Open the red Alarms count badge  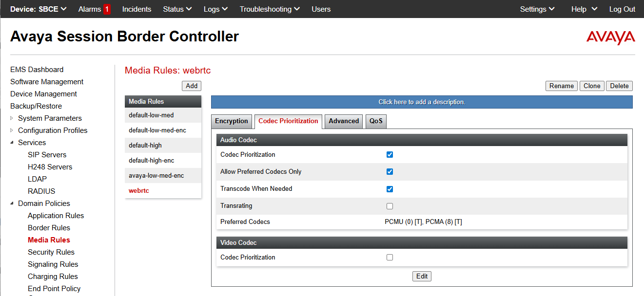(107, 9)
